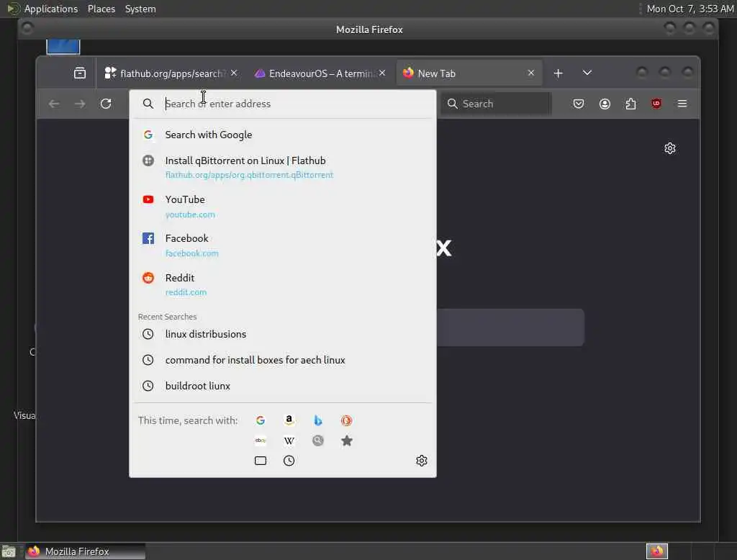This screenshot has width=737, height=560.
Task: Open the Pocket save icon
Action: tap(579, 104)
